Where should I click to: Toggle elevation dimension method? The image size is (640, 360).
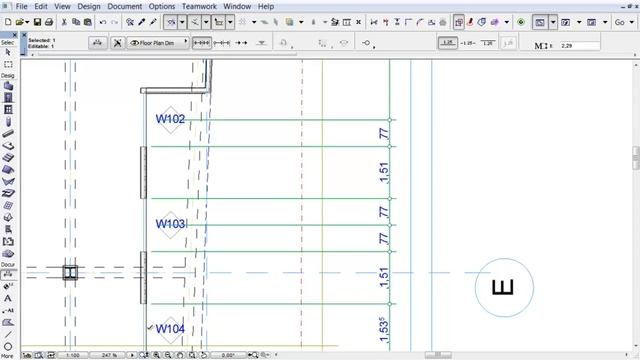click(x=261, y=42)
